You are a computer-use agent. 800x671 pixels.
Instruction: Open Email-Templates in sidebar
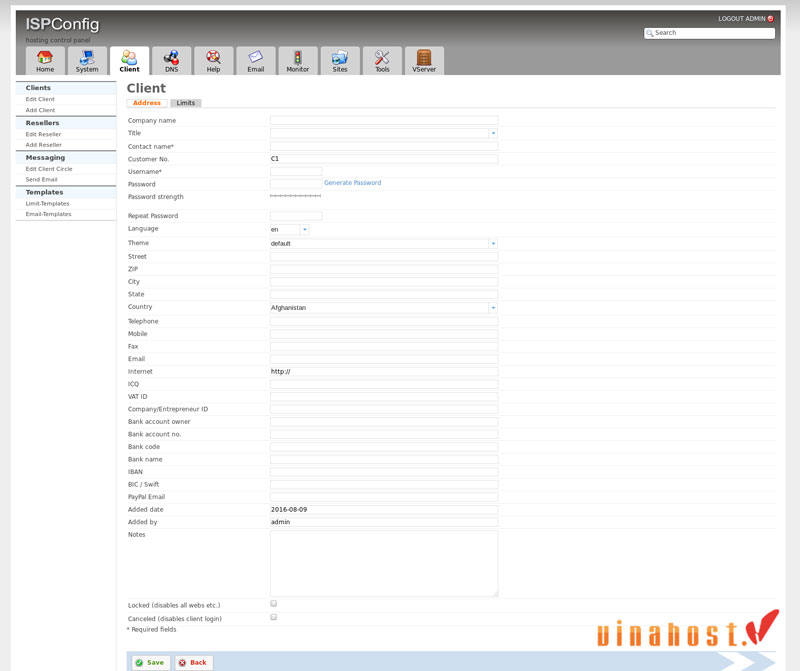coord(48,214)
